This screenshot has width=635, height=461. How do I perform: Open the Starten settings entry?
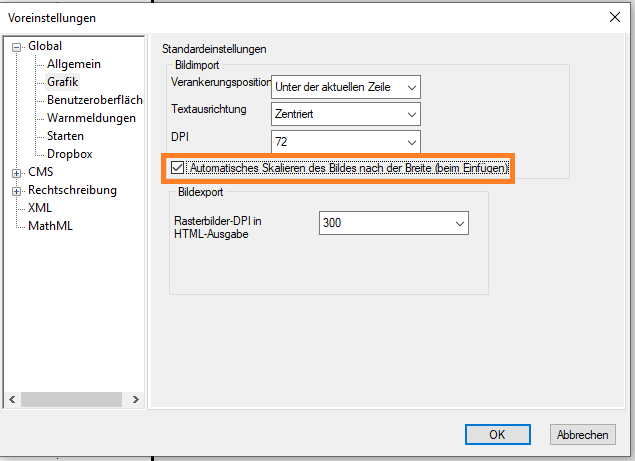65,136
